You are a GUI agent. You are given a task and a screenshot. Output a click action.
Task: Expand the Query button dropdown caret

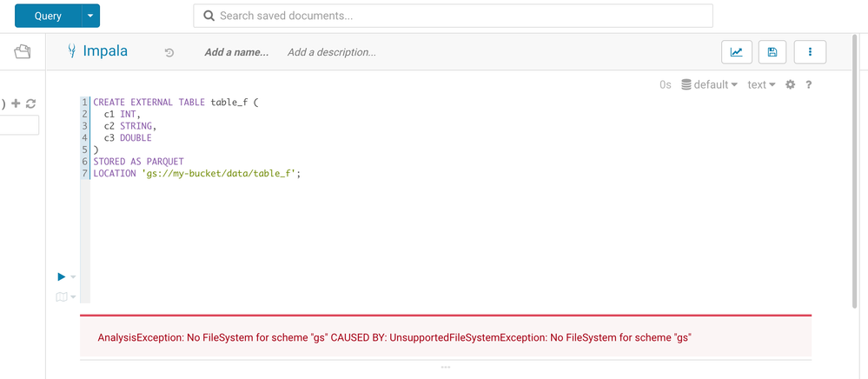pyautogui.click(x=90, y=16)
